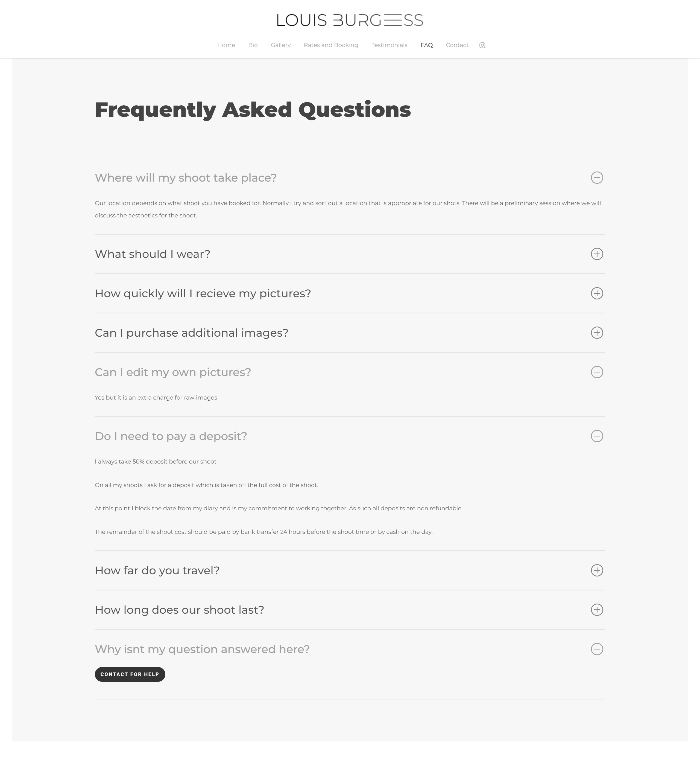
Task: Expand the 'What should I wear?' question title
Action: pos(152,254)
